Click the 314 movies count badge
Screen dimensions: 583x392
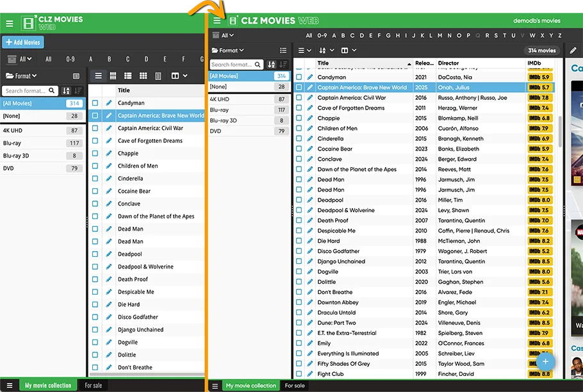[x=542, y=51]
